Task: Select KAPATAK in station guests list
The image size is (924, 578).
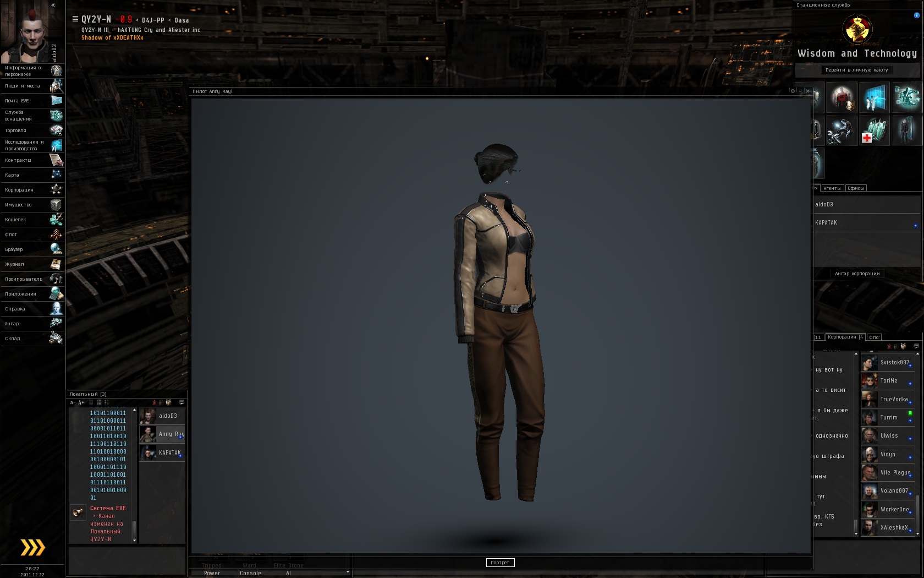Action: (866, 222)
